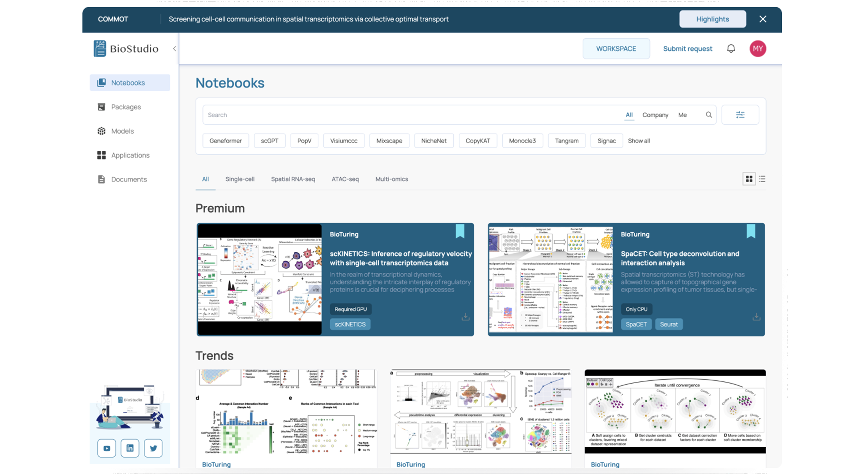Open the notifications bell

click(x=731, y=49)
